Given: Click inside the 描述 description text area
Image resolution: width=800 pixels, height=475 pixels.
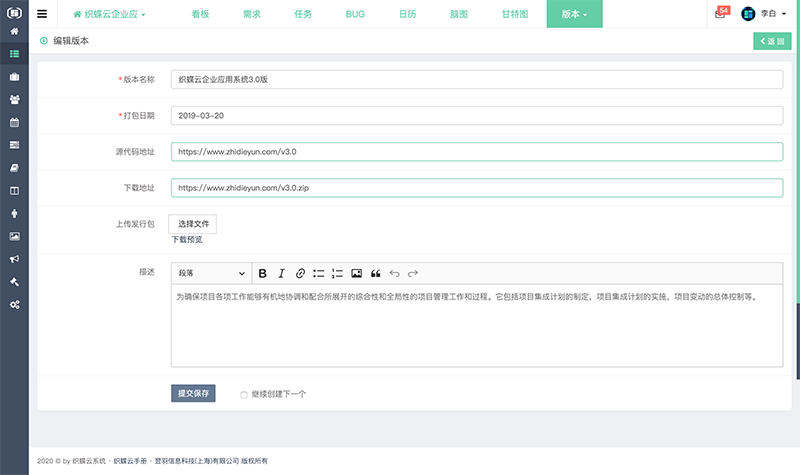Looking at the screenshot, I should coord(477,326).
